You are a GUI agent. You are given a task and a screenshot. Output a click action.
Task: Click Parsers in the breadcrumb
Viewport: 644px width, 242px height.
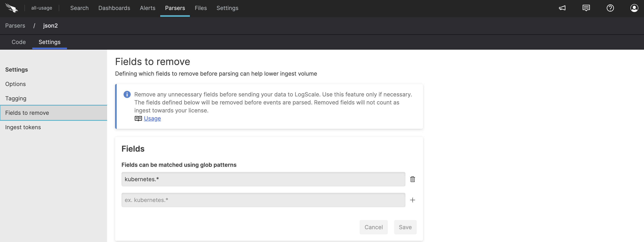(x=15, y=26)
